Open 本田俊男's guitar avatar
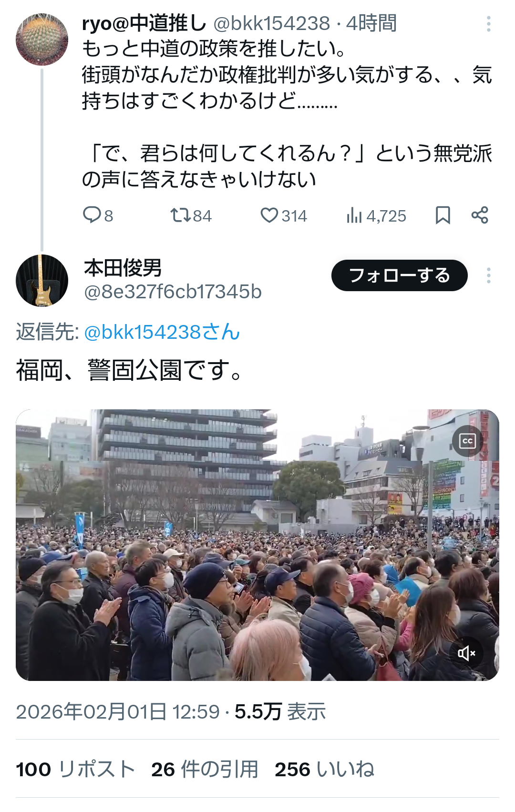 [x=42, y=280]
